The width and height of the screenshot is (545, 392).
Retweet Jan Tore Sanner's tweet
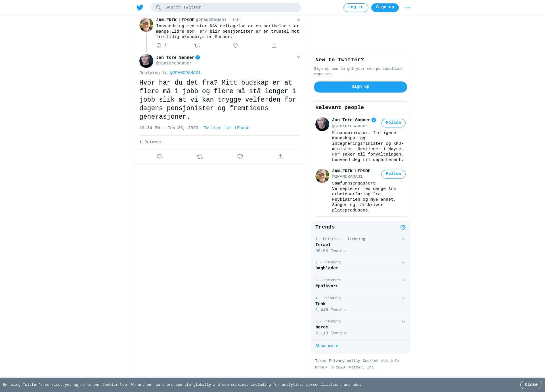[x=200, y=157]
